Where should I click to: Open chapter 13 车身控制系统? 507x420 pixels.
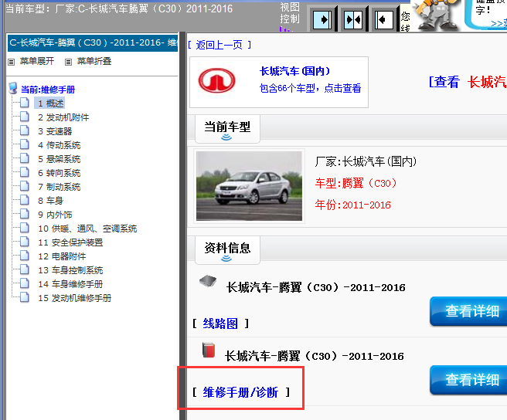pos(70,270)
